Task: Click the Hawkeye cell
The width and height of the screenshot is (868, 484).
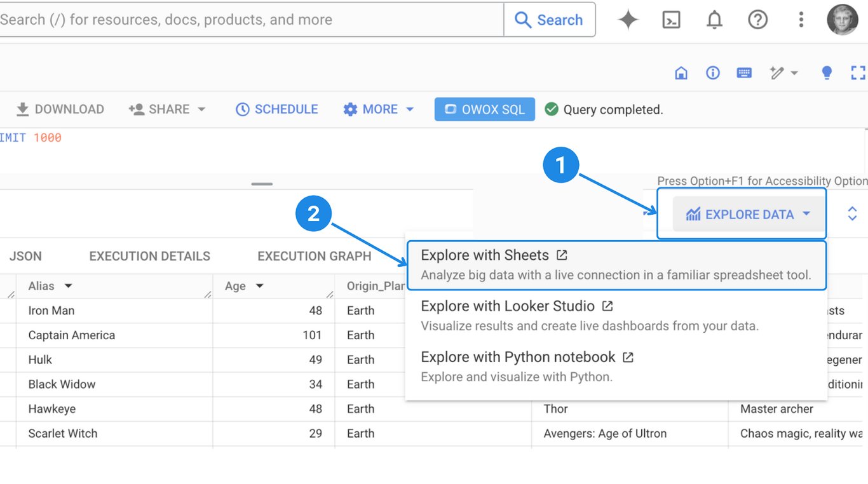Action: (114, 409)
